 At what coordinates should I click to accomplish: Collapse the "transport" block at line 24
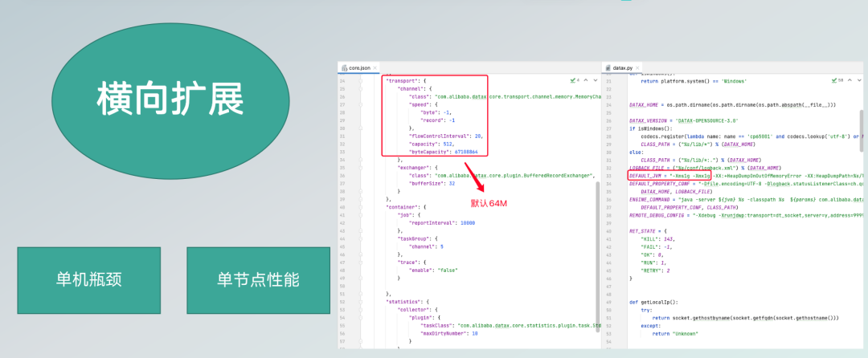(361, 80)
